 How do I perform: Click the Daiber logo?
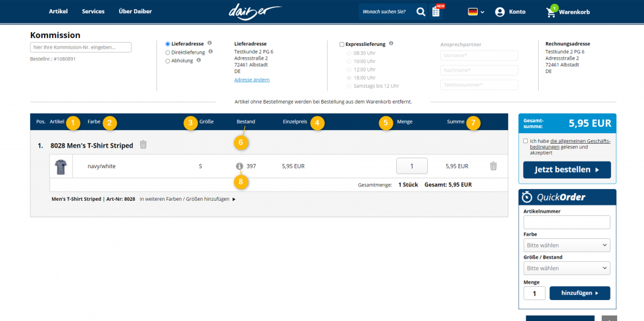[x=255, y=12]
